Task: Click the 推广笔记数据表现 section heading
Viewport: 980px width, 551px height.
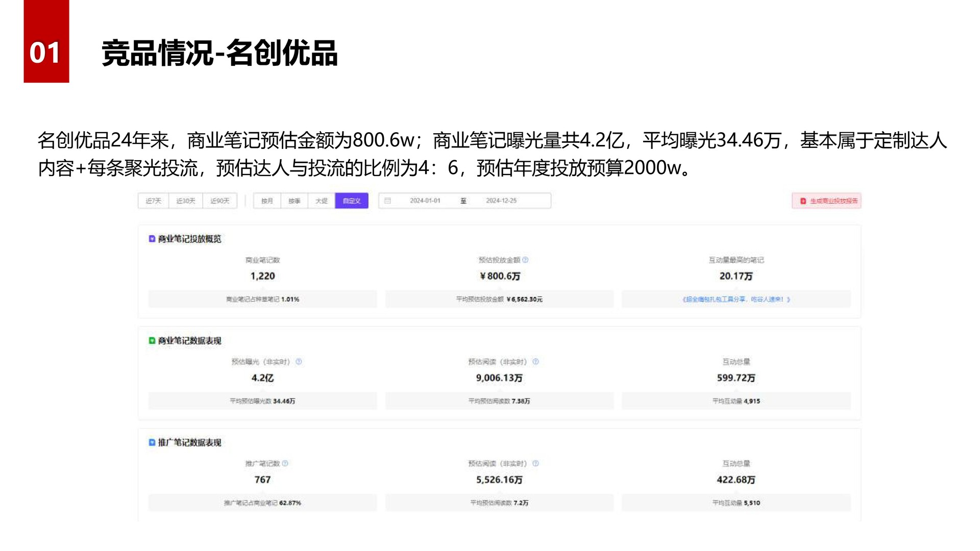Action: [189, 442]
